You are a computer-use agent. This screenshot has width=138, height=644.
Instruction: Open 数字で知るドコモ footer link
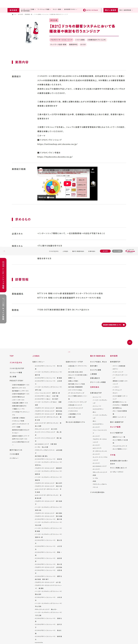(16, 450)
